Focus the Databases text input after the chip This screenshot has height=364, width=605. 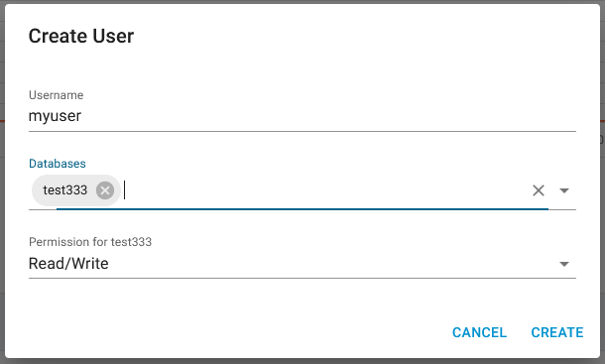pyautogui.click(x=324, y=190)
